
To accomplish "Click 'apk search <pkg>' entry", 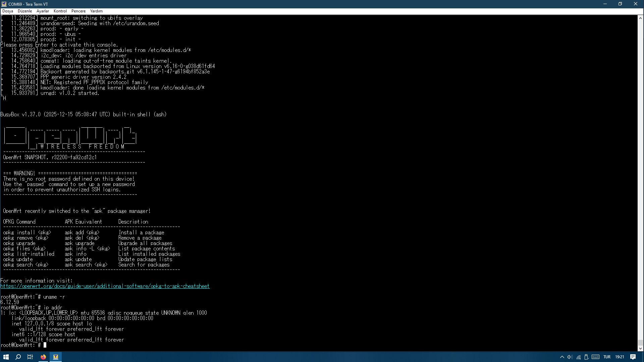I will pos(86,265).
